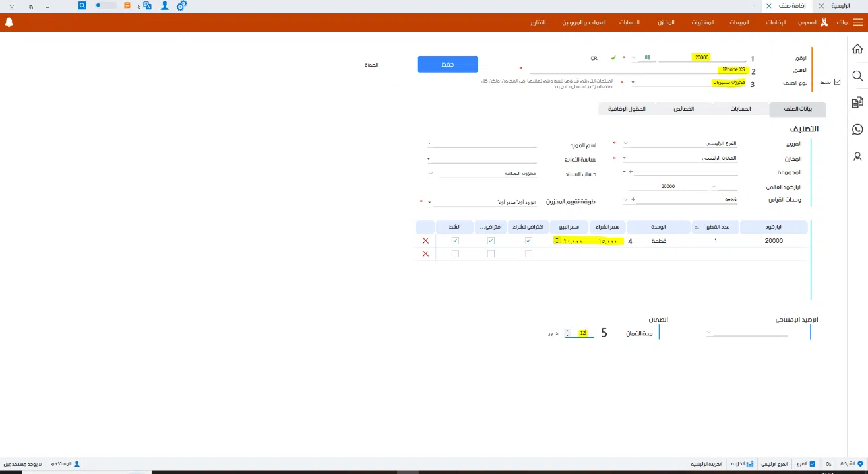
Task: Click the settings gears icon in title bar
Action: pos(181,5)
